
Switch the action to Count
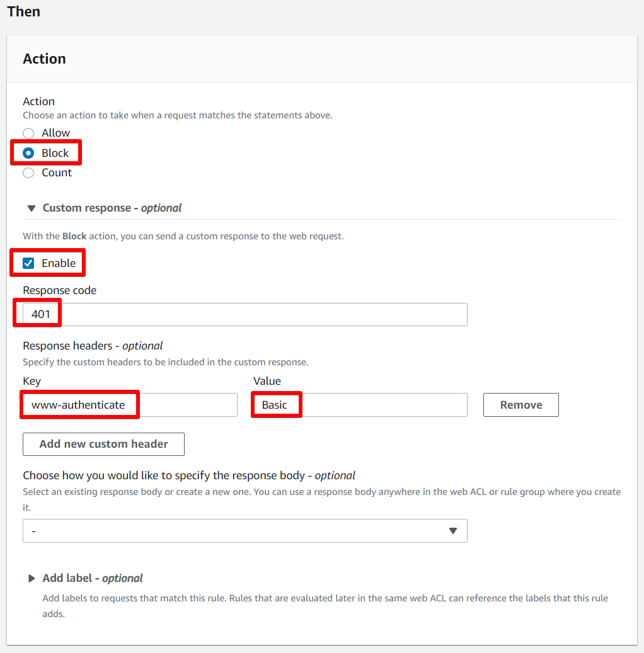tap(28, 173)
